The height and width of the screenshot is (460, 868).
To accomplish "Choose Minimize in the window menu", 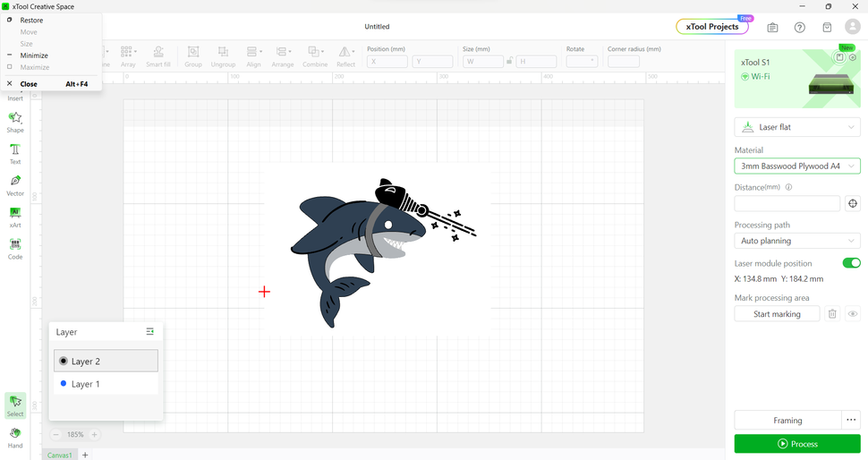I will click(34, 55).
